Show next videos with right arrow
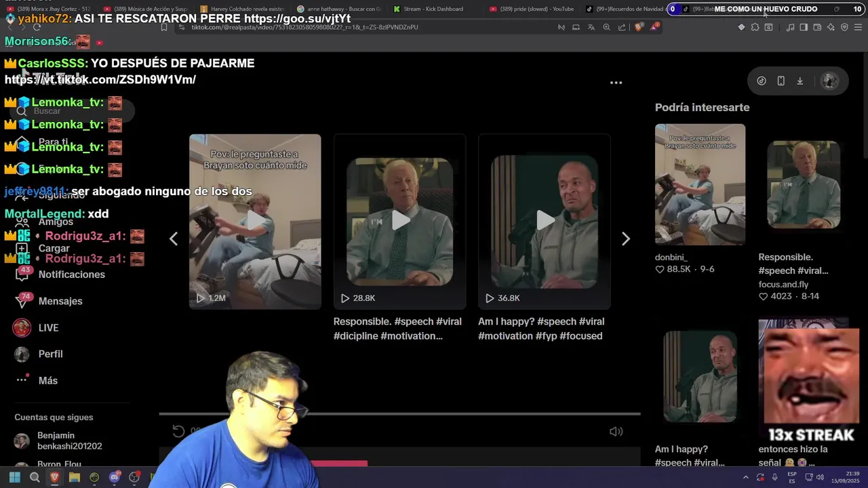 (625, 239)
